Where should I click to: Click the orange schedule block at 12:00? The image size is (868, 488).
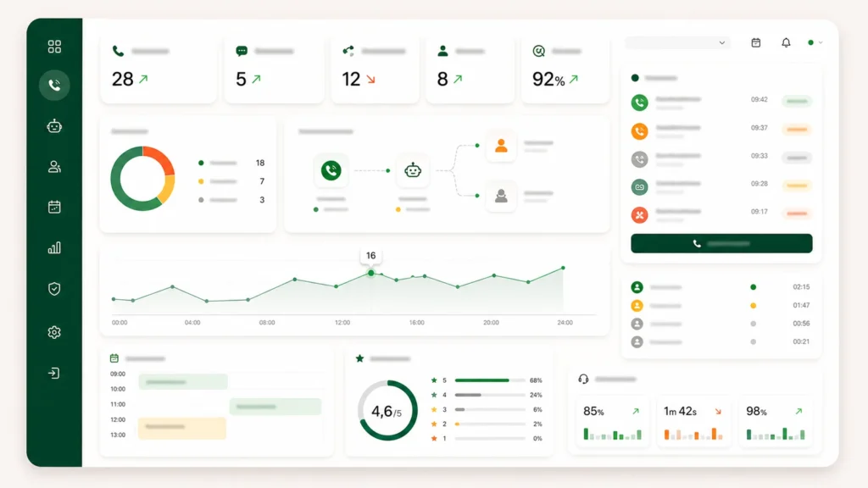point(182,428)
